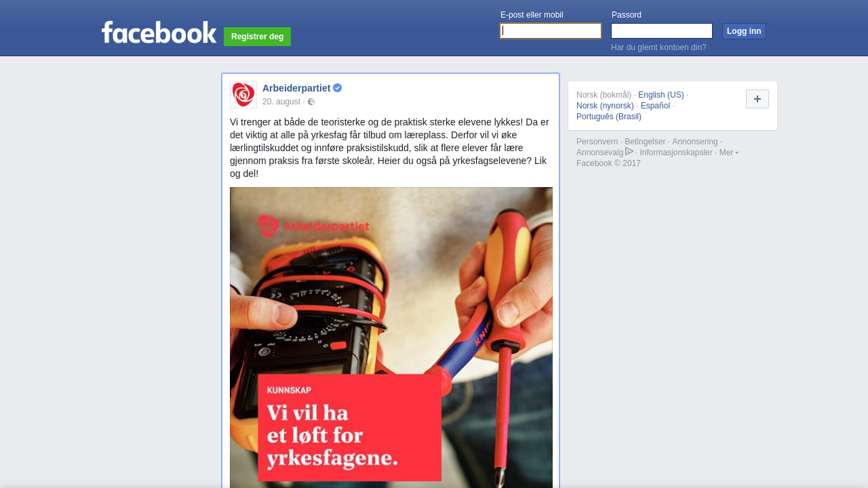
Task: Click the public globe icon by post date
Action: (x=311, y=102)
